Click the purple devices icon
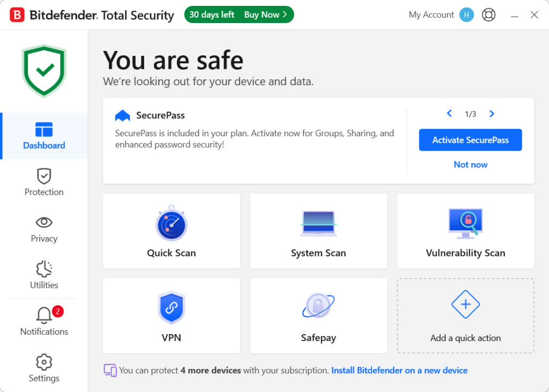This screenshot has height=392, width=549. (110, 370)
